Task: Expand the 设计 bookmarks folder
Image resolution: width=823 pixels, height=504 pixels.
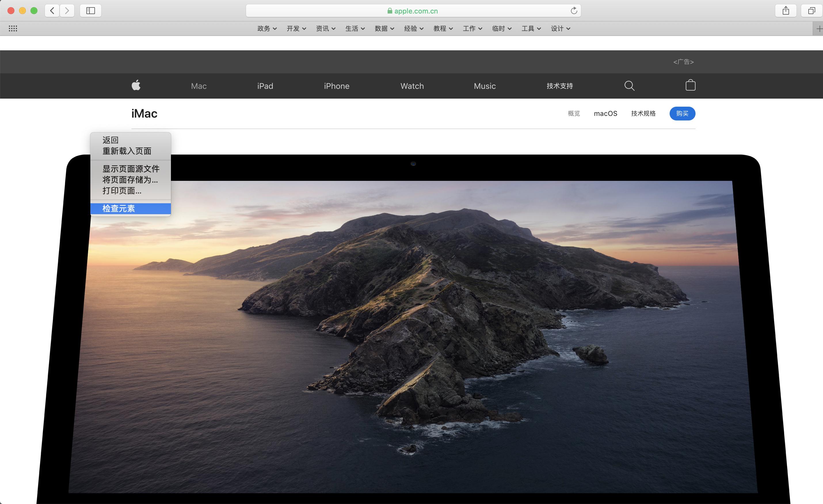Action: 561,29
